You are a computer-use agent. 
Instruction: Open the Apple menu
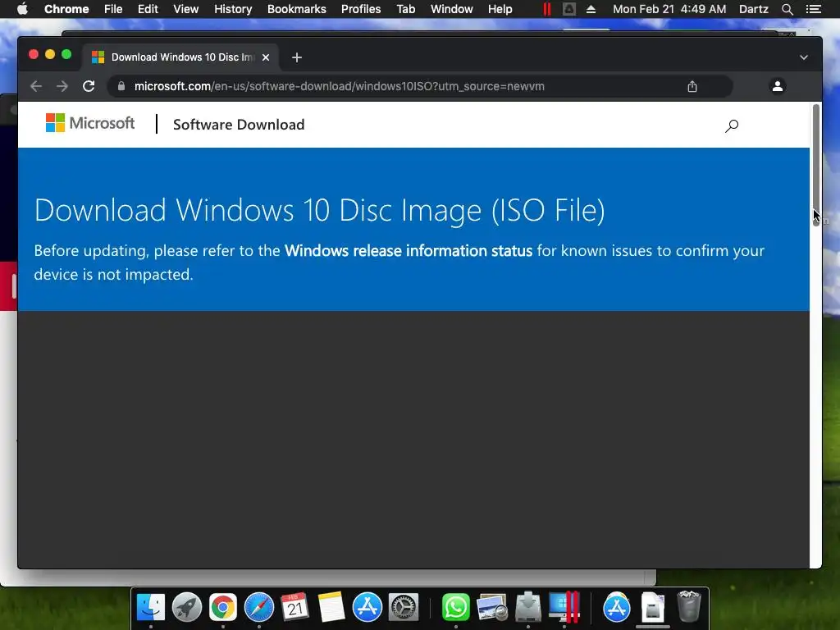[x=22, y=9]
